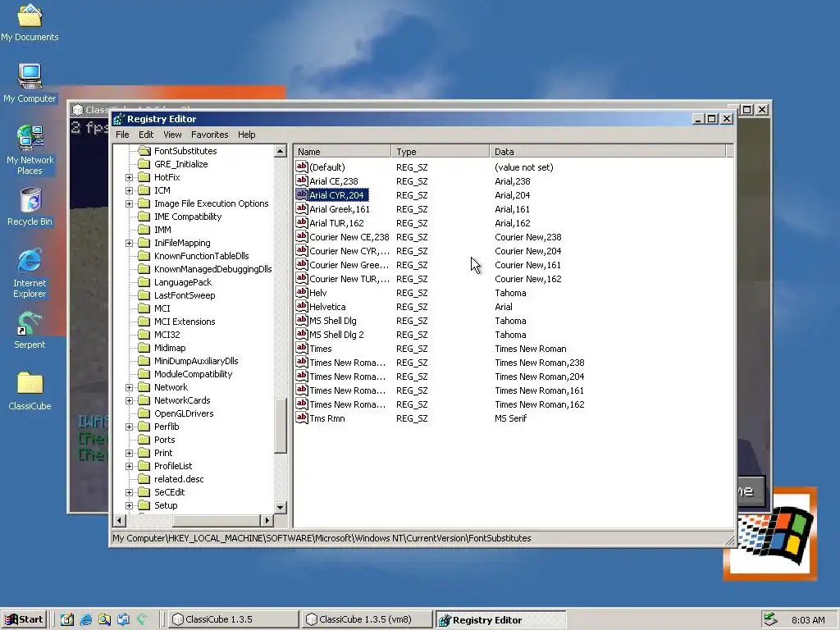Click the Registry Editor title bar icon
The image size is (840, 630).
click(119, 119)
